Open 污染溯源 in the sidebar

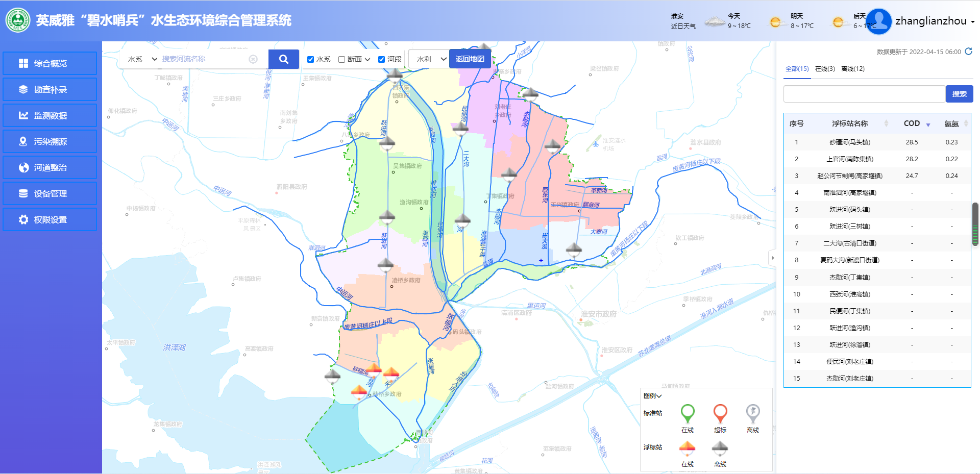click(x=50, y=141)
